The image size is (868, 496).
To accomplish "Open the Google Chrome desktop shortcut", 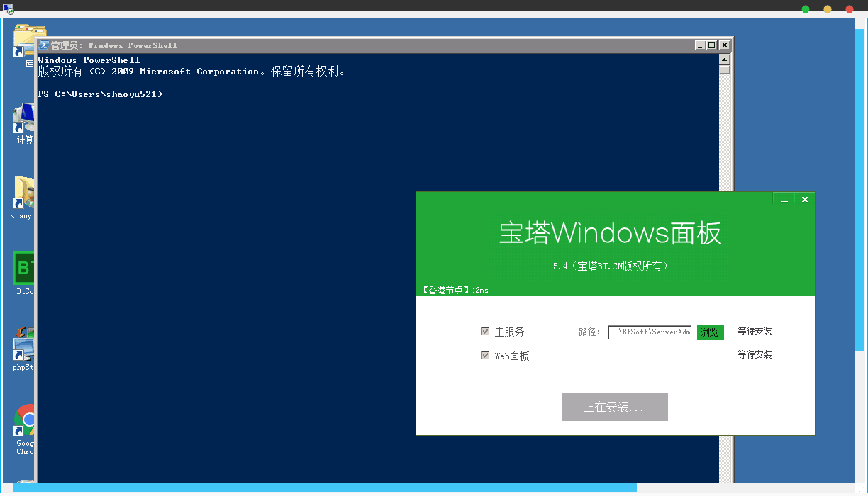I will (x=25, y=422).
